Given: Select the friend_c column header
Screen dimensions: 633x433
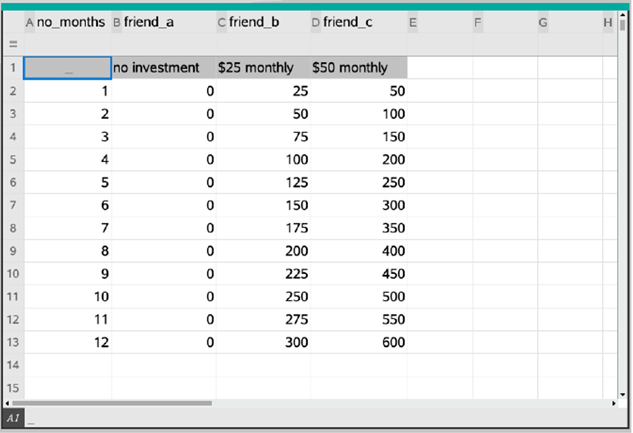Looking at the screenshot, I should click(x=358, y=21).
